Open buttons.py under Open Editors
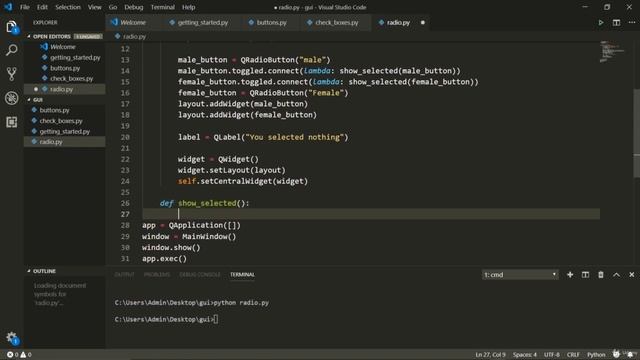640x360 pixels. (65, 68)
